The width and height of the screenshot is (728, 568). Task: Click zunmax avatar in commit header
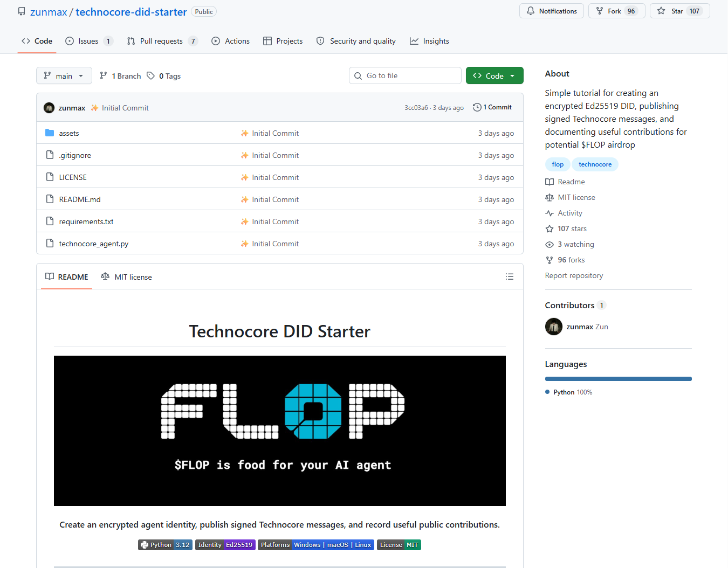[x=49, y=108]
